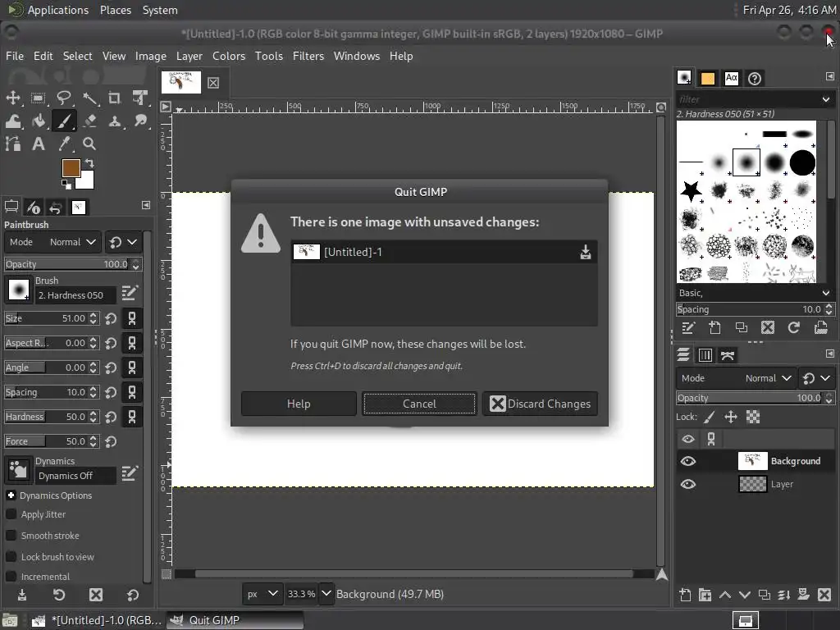Select the Smudge tool
The image size is (840, 630).
(x=140, y=121)
